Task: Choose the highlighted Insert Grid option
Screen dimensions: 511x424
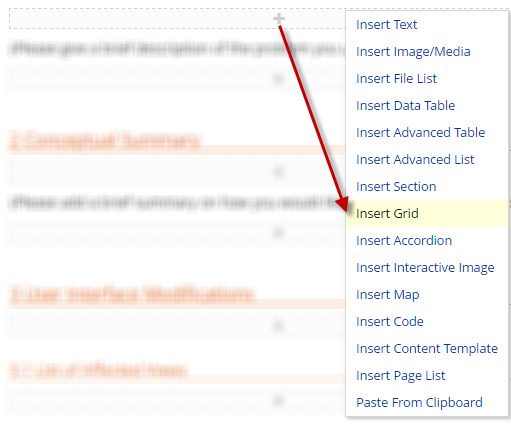Action: [427, 214]
